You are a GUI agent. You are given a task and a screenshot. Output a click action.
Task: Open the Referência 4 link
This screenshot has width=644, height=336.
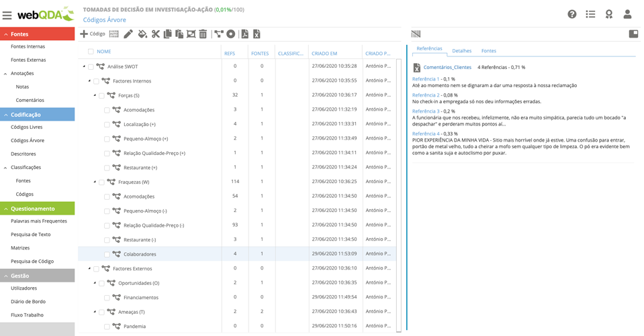click(426, 133)
